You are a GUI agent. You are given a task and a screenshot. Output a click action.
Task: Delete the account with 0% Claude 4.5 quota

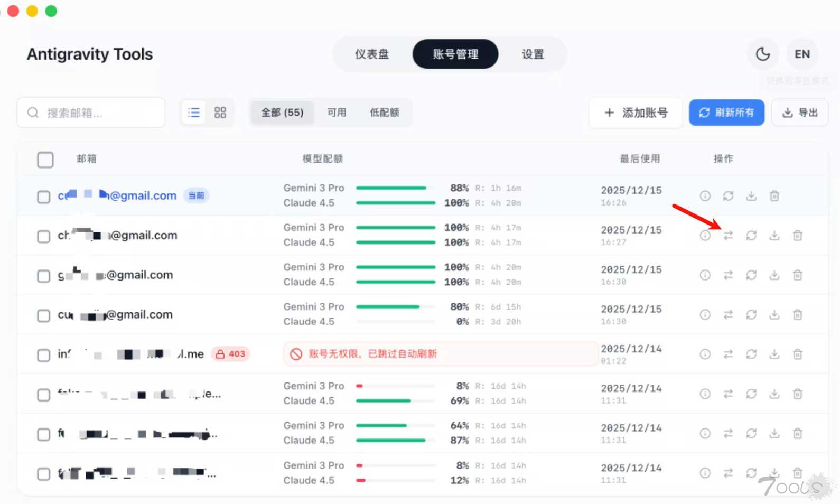pos(798,315)
